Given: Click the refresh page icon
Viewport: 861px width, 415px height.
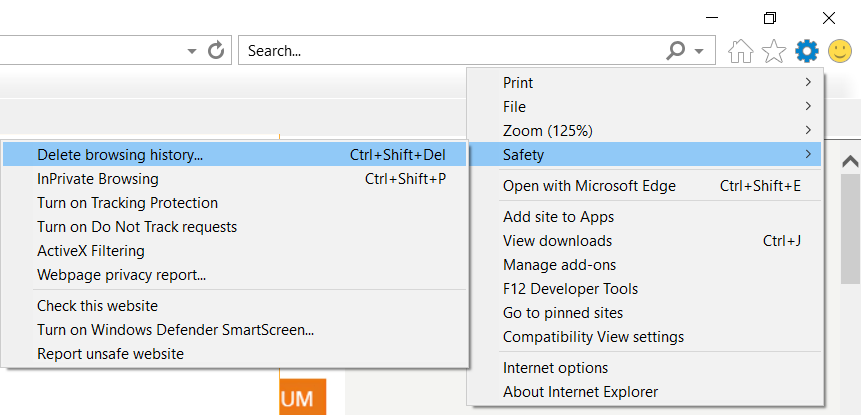Looking at the screenshot, I should (x=216, y=50).
